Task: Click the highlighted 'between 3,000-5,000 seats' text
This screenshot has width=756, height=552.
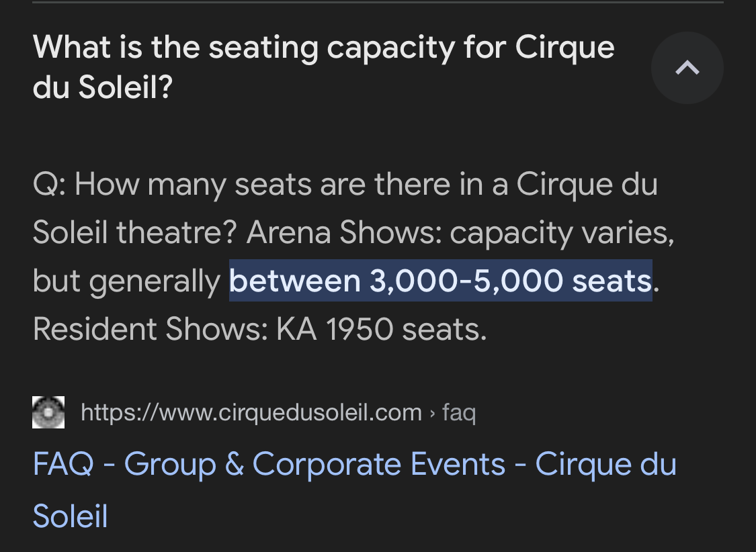Action: [x=441, y=280]
